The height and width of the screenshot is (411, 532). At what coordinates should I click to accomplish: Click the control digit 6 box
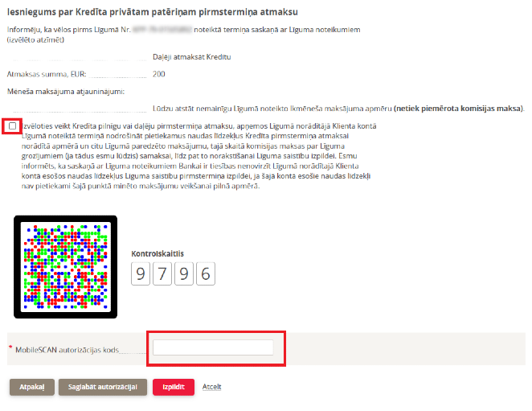(x=206, y=273)
